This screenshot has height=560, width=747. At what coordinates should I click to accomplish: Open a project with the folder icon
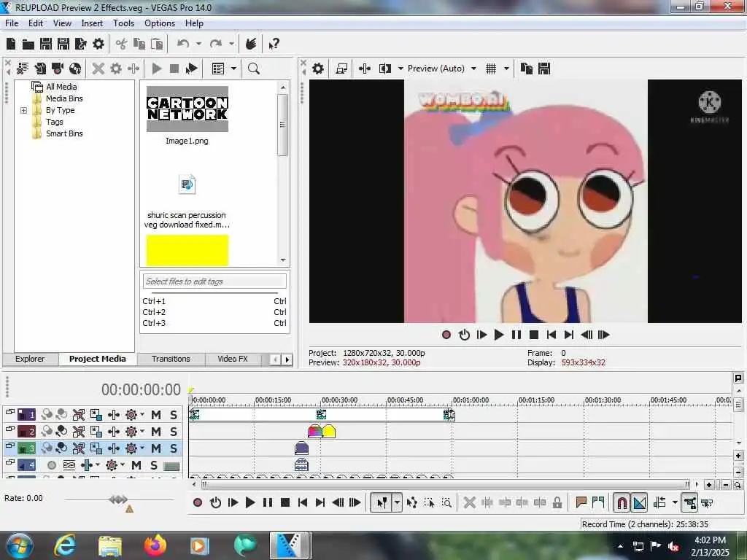pyautogui.click(x=28, y=44)
